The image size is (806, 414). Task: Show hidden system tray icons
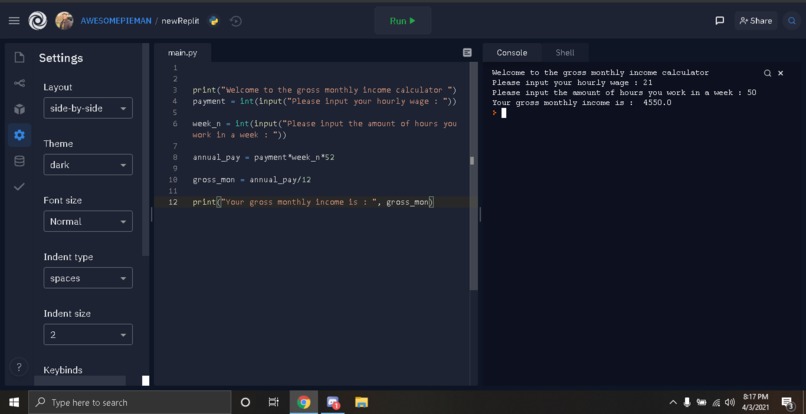point(673,402)
